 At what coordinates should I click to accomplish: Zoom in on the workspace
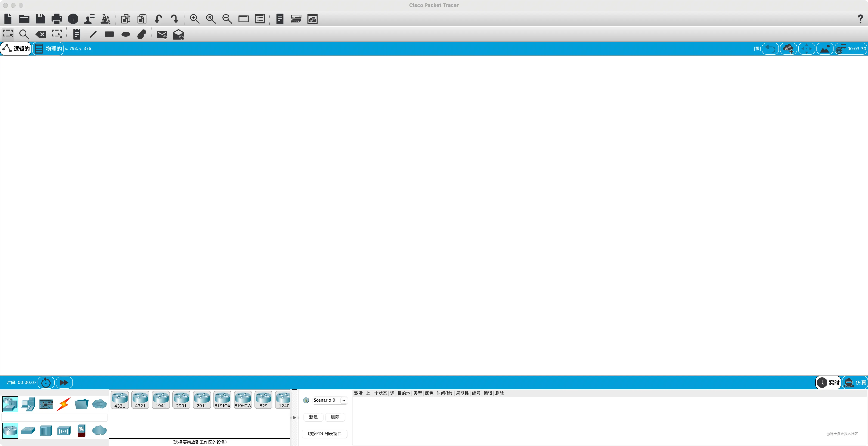[x=194, y=19]
